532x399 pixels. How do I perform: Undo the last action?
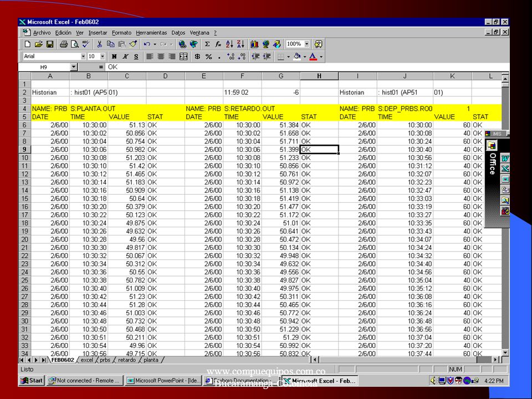[x=147, y=44]
